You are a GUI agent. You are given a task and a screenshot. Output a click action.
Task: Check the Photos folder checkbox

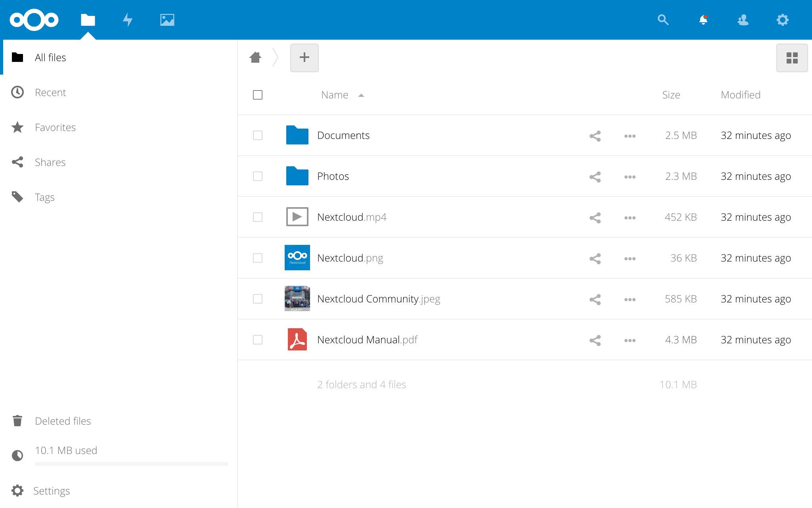click(x=258, y=176)
